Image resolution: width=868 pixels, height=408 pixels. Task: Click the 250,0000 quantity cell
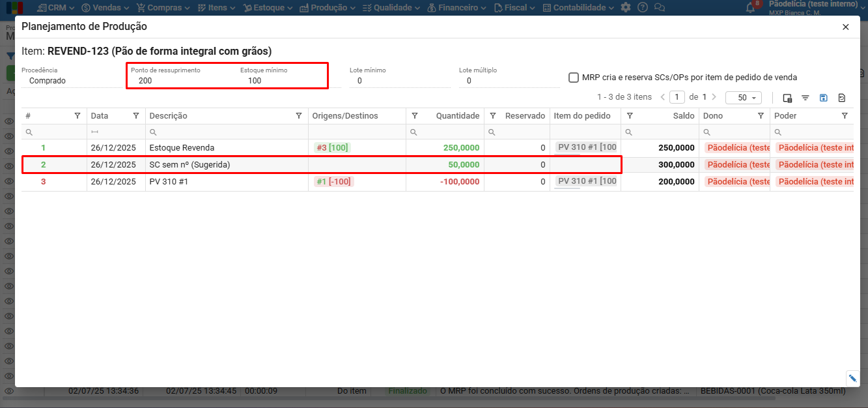(445, 148)
